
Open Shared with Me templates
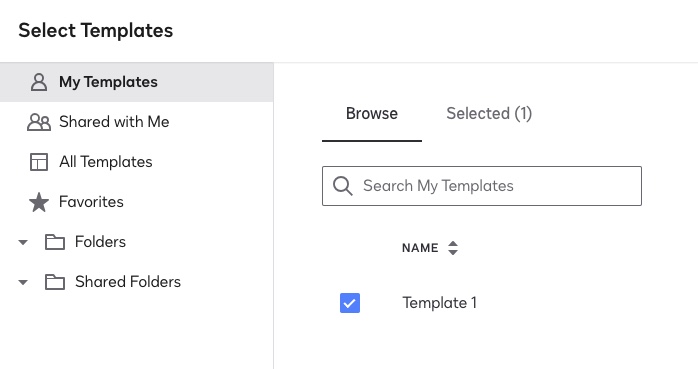coord(137,122)
